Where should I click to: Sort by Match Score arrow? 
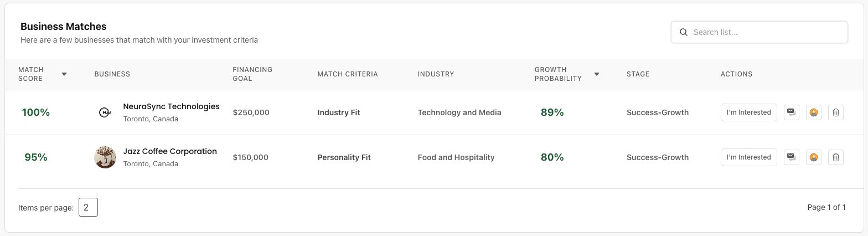tap(64, 74)
